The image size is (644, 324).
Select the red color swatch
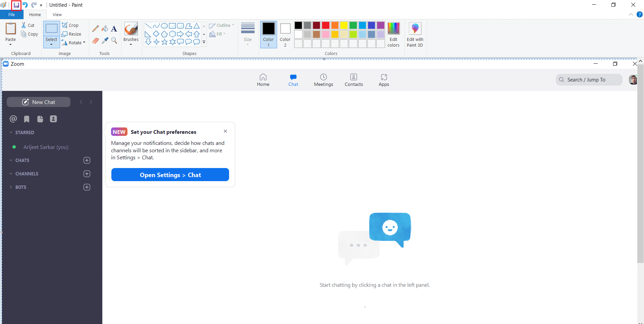[x=325, y=25]
